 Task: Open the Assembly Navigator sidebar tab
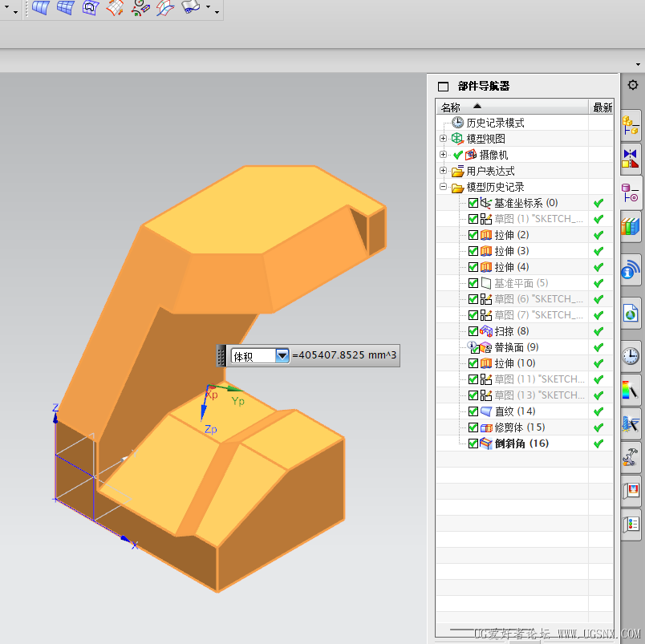click(631, 125)
